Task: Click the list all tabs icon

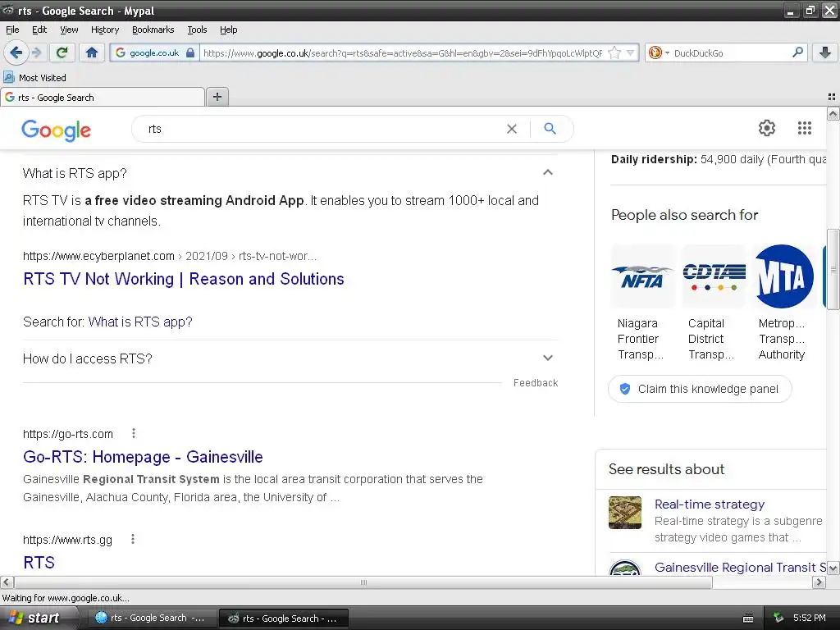Action: (x=832, y=97)
